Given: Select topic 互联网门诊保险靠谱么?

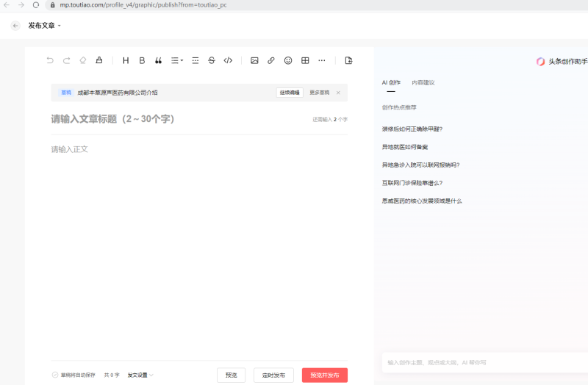Looking at the screenshot, I should (412, 183).
